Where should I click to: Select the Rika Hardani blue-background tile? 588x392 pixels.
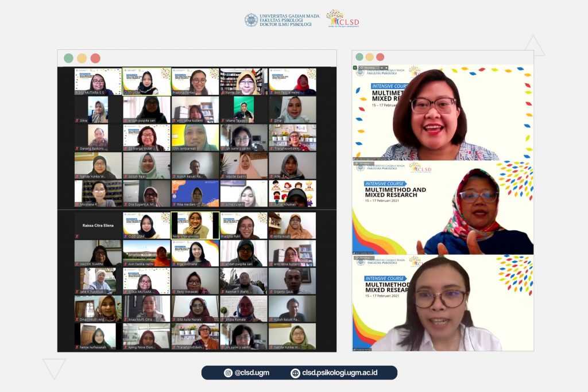(195, 193)
